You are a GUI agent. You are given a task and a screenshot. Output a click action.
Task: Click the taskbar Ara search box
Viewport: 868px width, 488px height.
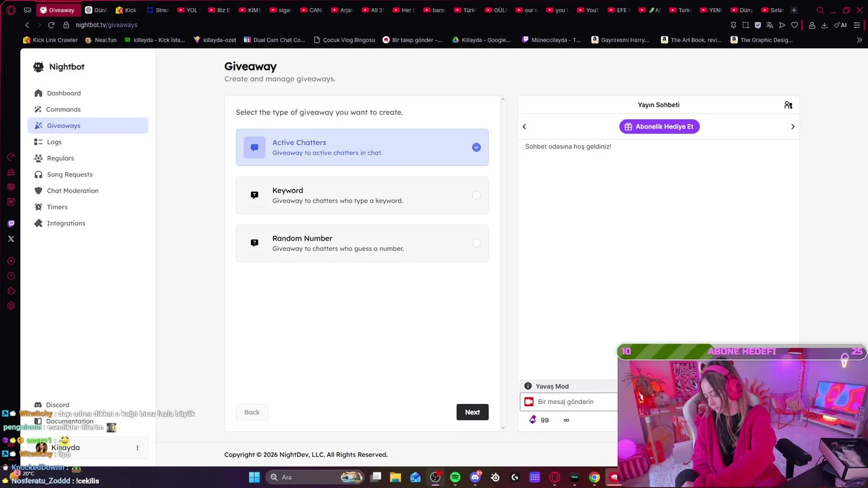point(315,477)
